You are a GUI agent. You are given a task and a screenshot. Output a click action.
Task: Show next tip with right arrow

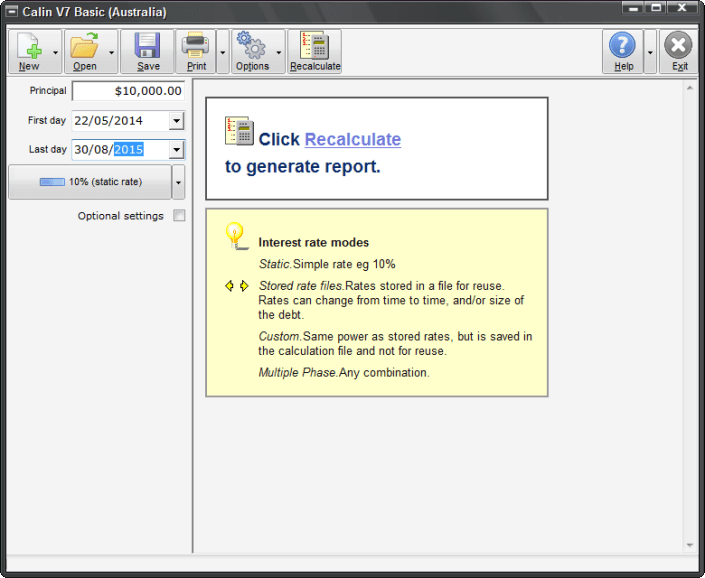(244, 286)
